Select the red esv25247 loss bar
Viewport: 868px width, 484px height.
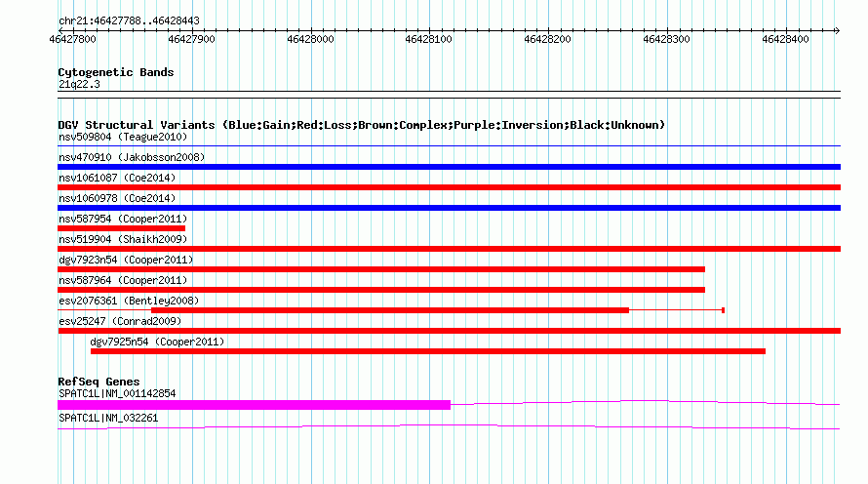[449, 331]
